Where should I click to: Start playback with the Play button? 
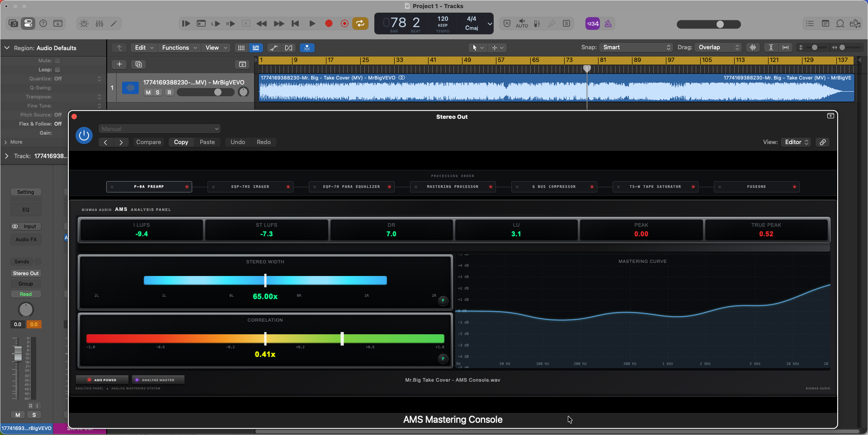pos(312,23)
